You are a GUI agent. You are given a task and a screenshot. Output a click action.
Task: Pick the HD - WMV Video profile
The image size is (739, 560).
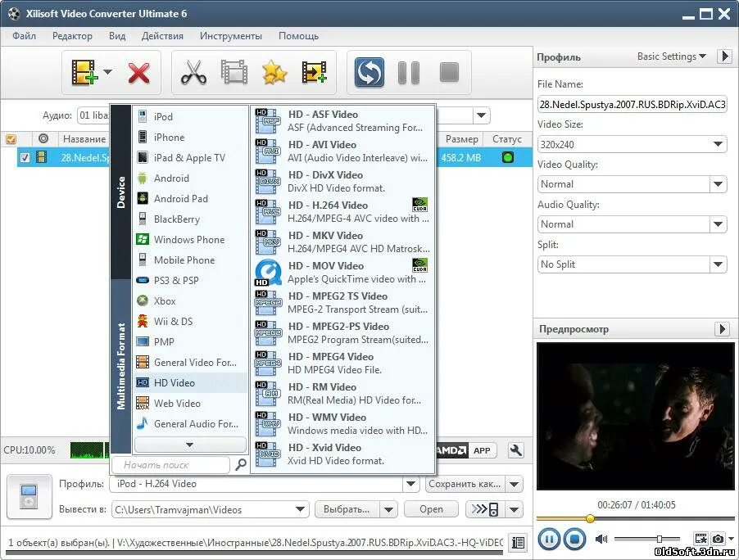(x=342, y=423)
